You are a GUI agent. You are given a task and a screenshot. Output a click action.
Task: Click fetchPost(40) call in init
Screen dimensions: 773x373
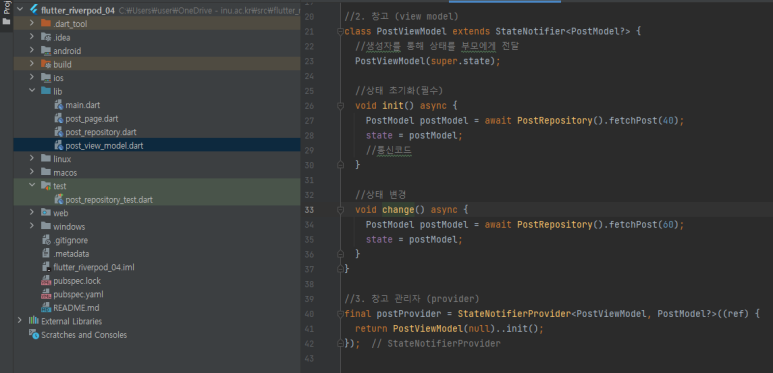tap(644, 120)
